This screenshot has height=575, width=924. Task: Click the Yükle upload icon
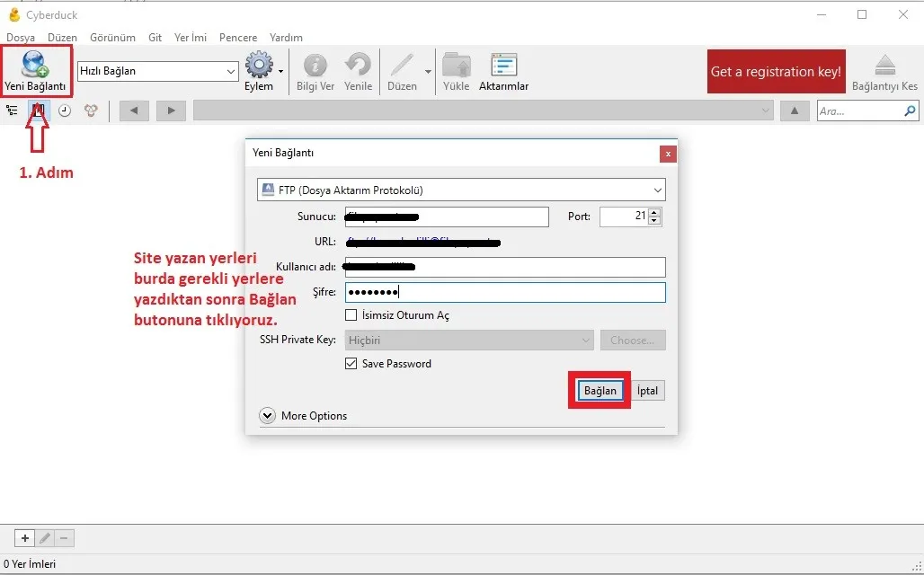(456, 65)
